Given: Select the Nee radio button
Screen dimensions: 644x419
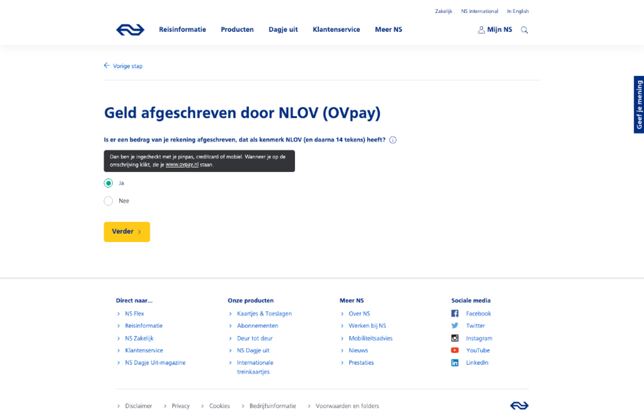Looking at the screenshot, I should [108, 201].
